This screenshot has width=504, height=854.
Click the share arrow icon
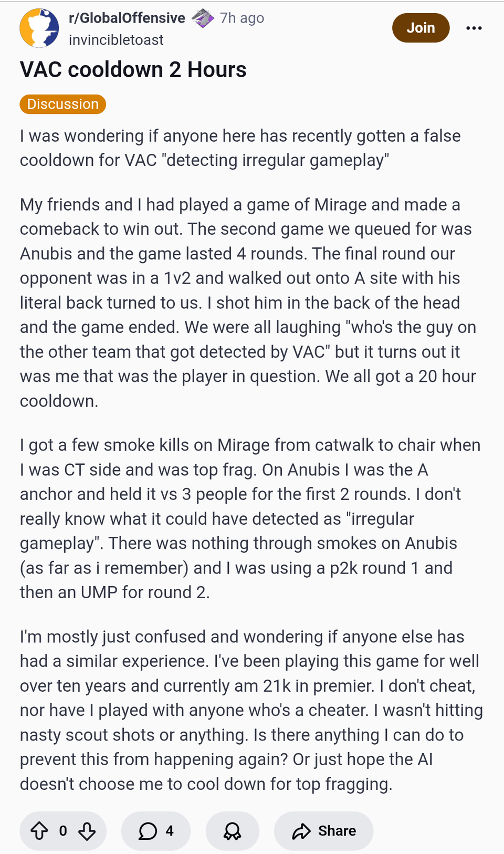tap(301, 831)
